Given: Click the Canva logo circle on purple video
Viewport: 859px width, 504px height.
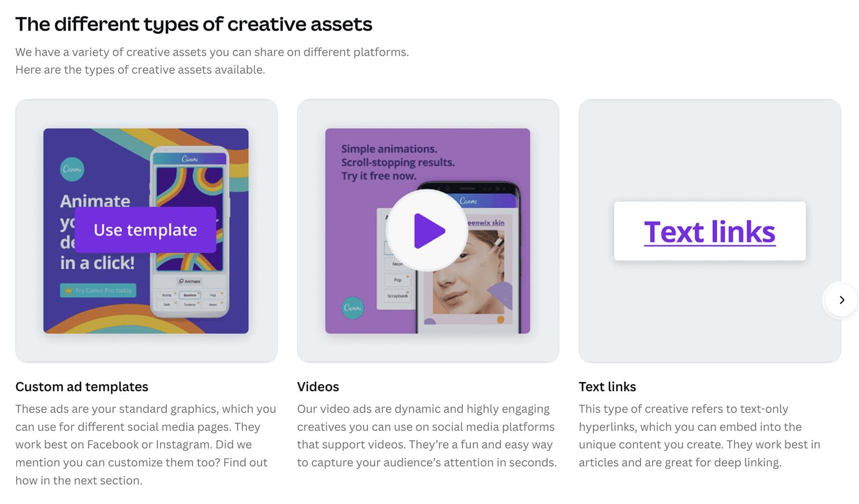Looking at the screenshot, I should (352, 308).
